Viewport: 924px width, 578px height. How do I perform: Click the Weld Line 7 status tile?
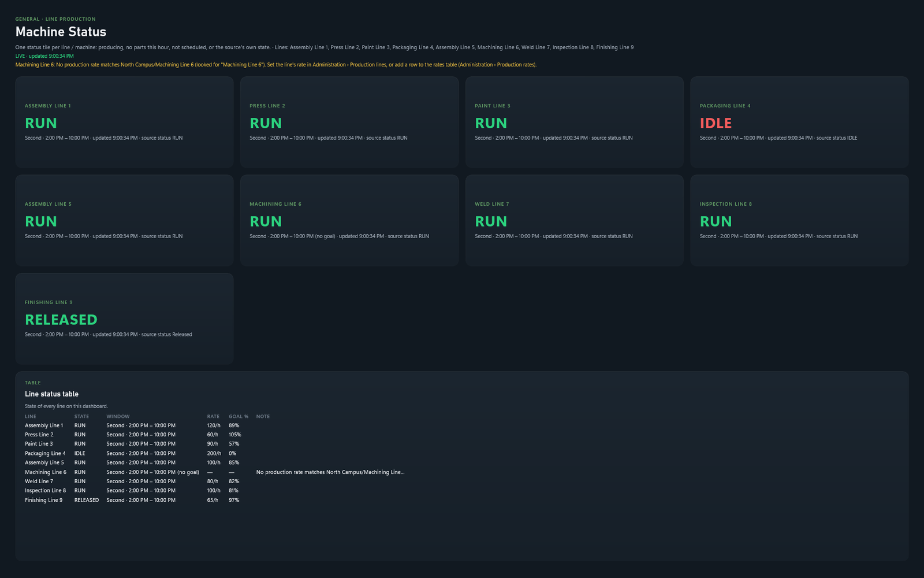click(x=575, y=220)
